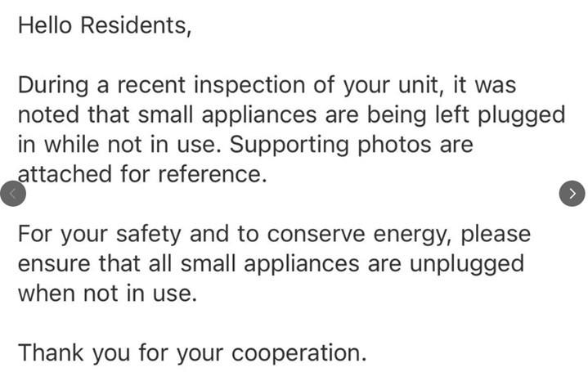Click the next image arrow
588x372 pixels.
click(x=572, y=193)
